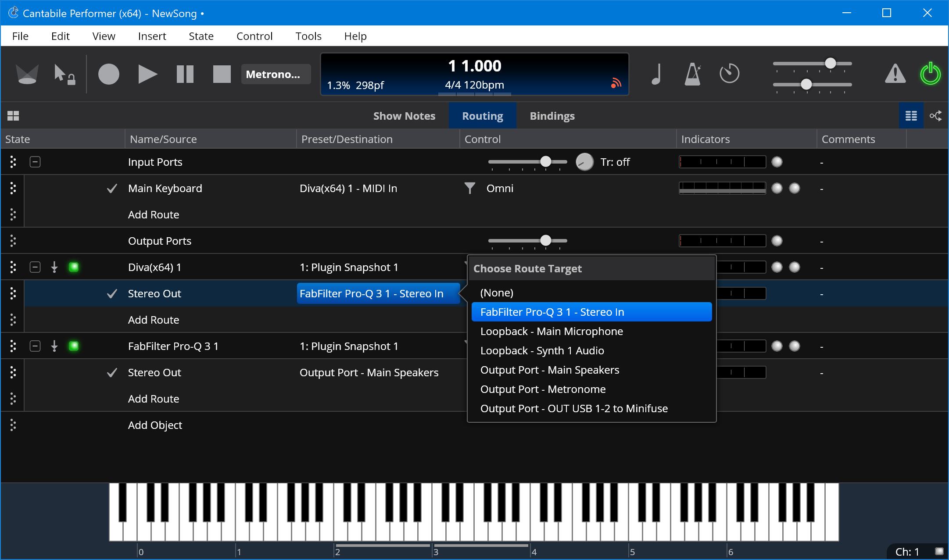Select Output Port - Main Speakers route target
Image resolution: width=949 pixels, height=560 pixels.
(550, 369)
